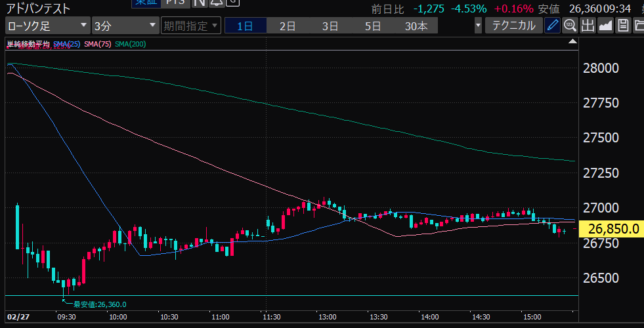The height and width of the screenshot is (328, 644).
Task: Select the 1日 range tab
Action: pos(245,26)
